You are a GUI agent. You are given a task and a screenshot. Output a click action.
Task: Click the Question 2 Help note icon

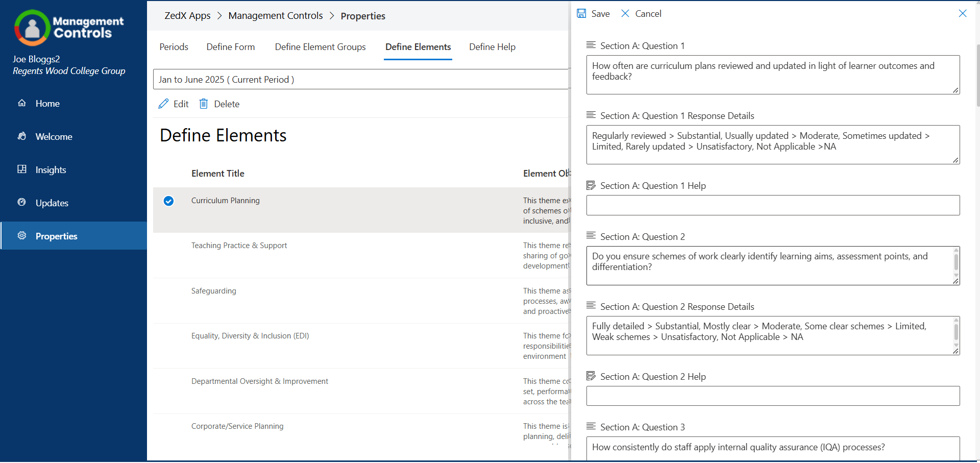(x=591, y=377)
